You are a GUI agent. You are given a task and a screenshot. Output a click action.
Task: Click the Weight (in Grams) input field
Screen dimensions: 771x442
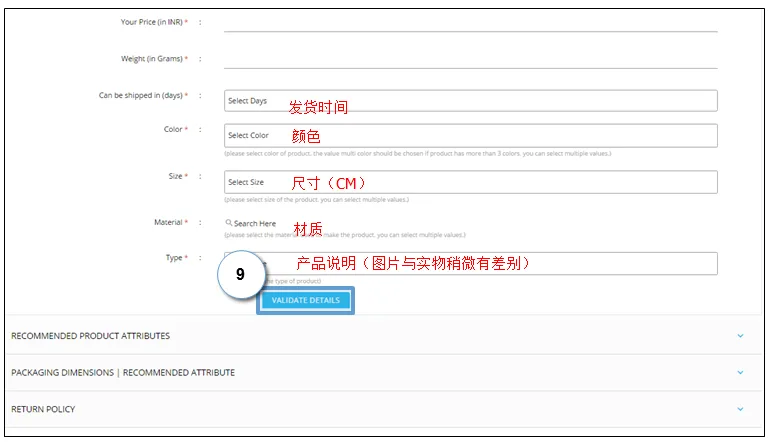[x=471, y=59]
